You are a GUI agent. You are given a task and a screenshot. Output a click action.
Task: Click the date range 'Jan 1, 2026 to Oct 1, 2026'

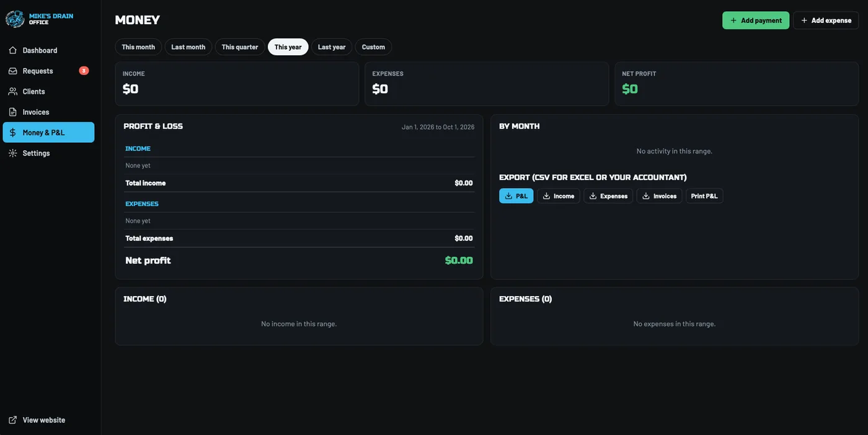[x=438, y=127]
